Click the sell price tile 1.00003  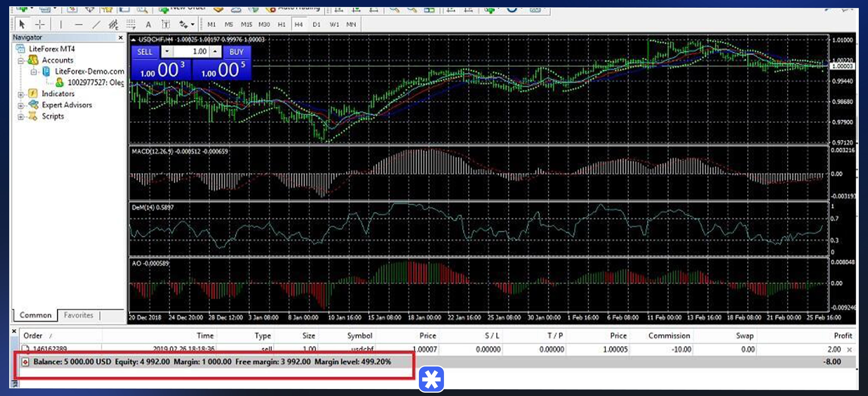click(161, 70)
